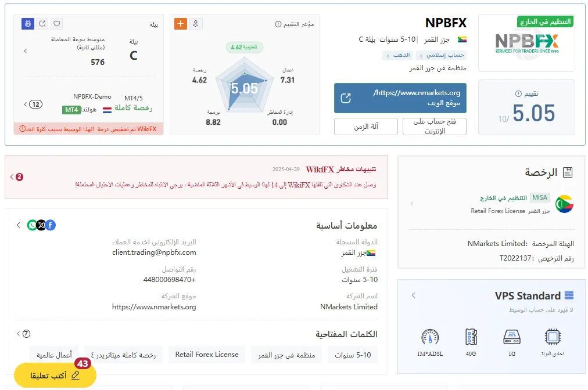588x390 pixels.
Task: Click the رخصة كاملة ميتاتريدر keyword tag
Action: point(123,355)
